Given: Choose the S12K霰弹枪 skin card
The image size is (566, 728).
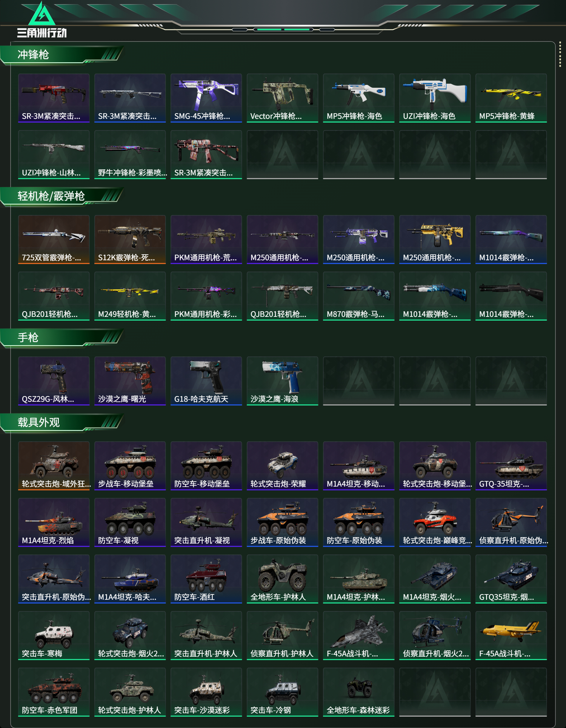Looking at the screenshot, I should pyautogui.click(x=130, y=240).
